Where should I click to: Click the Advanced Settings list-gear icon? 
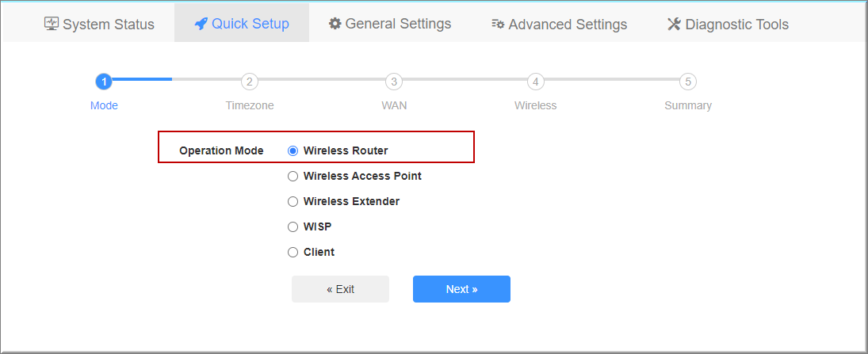tap(498, 25)
